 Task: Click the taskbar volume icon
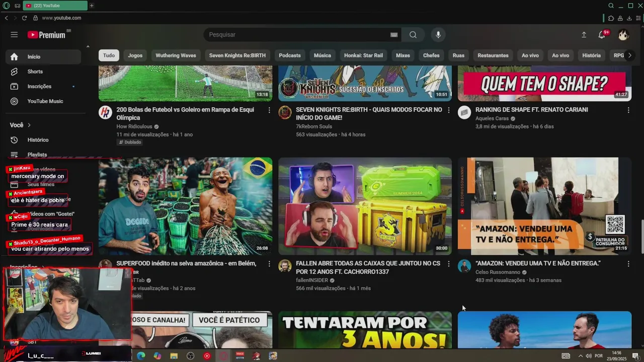coord(589,356)
